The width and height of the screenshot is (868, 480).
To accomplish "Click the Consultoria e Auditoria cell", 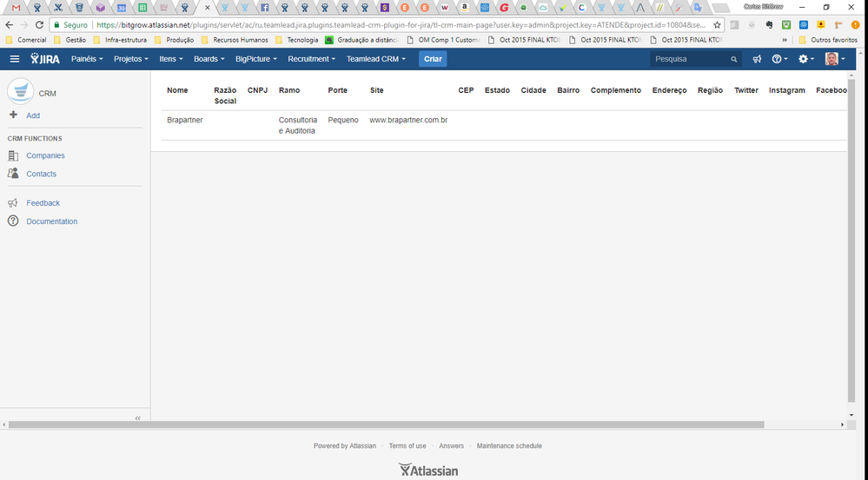I will tap(298, 126).
